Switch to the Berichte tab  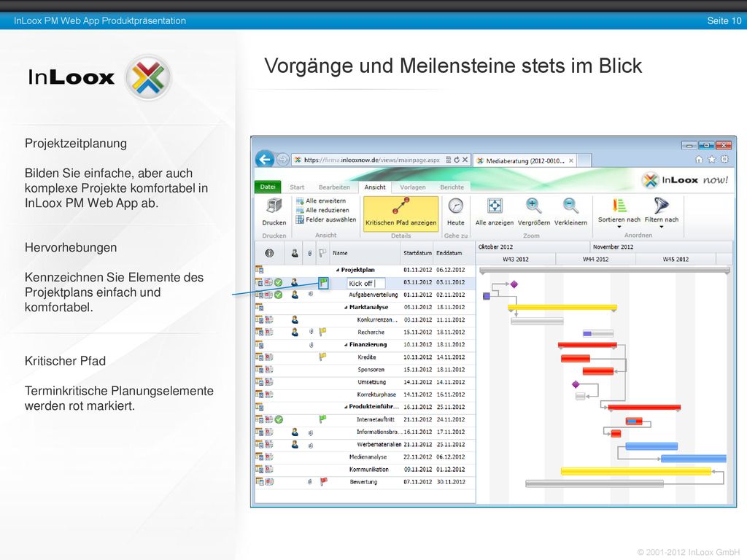(x=452, y=187)
